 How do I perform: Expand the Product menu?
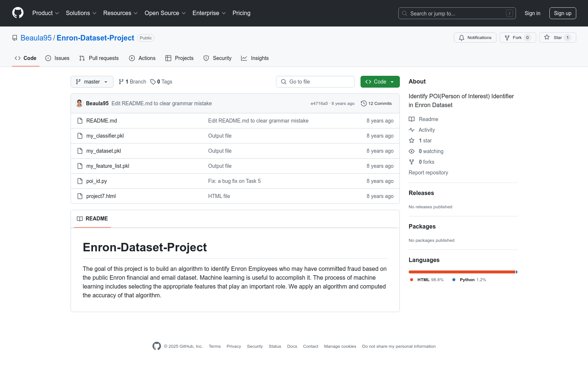tap(46, 13)
